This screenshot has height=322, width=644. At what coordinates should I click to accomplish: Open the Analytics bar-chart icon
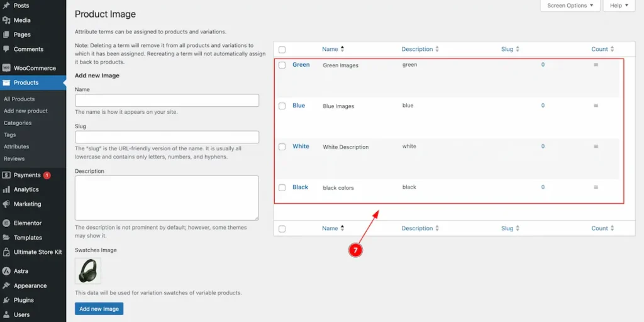[x=6, y=189]
